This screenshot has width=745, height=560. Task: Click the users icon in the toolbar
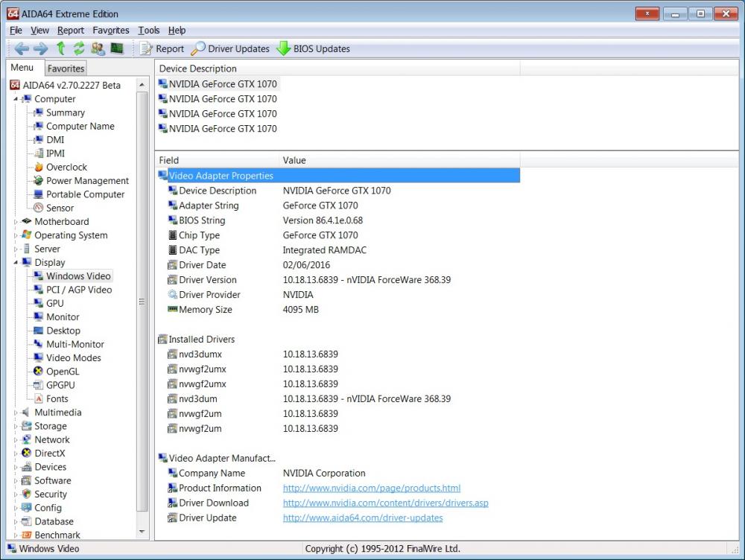click(98, 48)
